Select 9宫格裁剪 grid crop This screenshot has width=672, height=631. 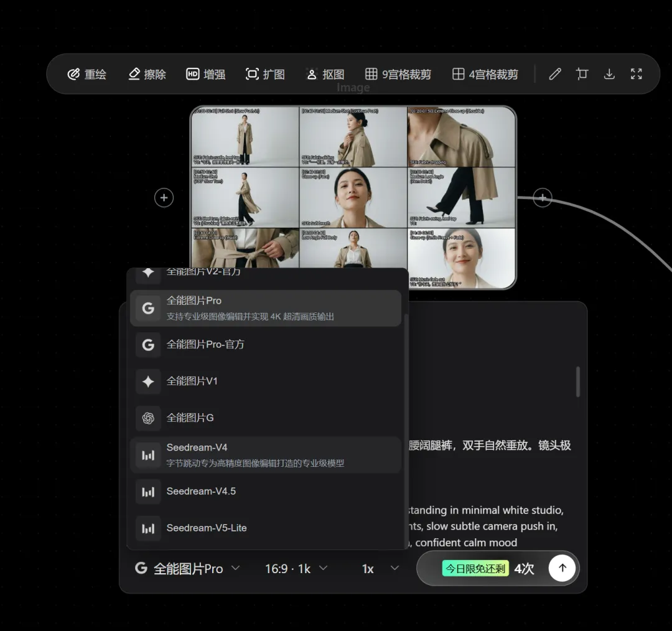[398, 74]
